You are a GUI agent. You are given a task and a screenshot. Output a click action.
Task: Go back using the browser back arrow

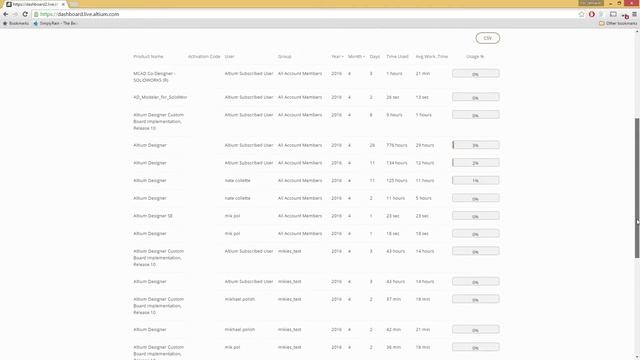click(x=6, y=14)
